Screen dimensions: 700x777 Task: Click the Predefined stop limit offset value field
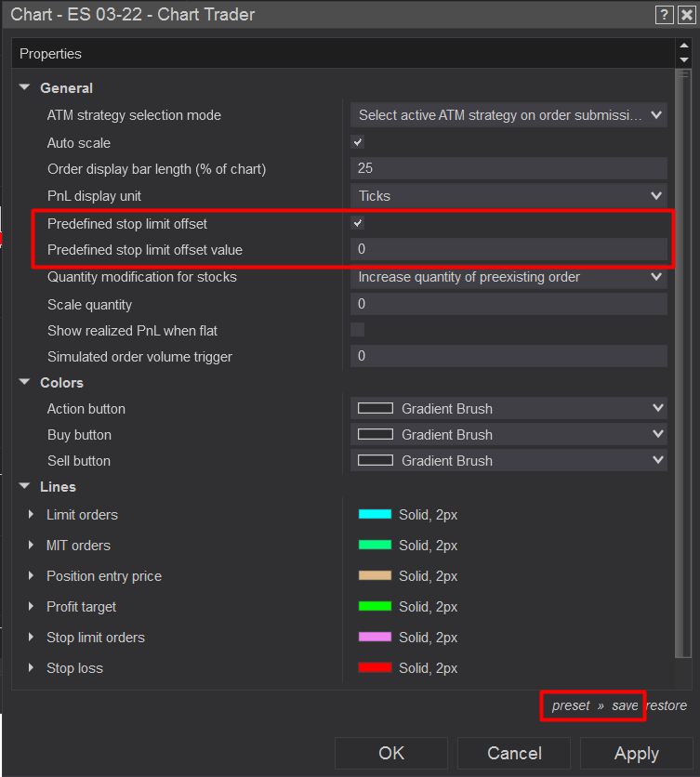(x=509, y=249)
